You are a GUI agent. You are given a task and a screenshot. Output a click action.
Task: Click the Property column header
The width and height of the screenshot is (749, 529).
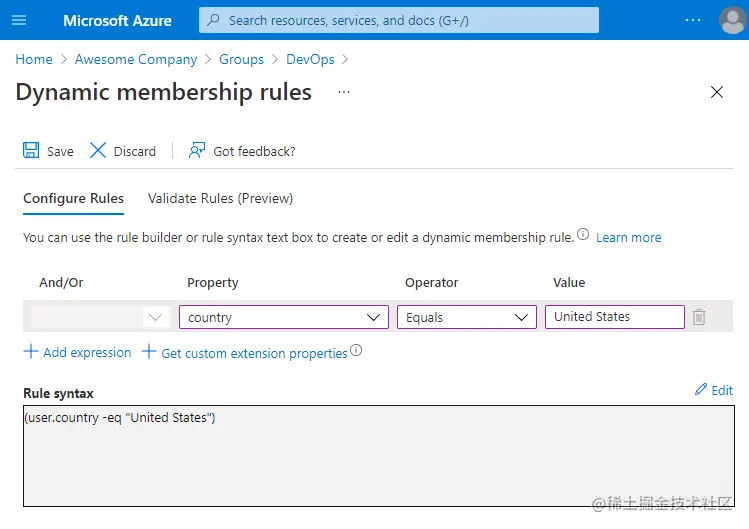213,282
